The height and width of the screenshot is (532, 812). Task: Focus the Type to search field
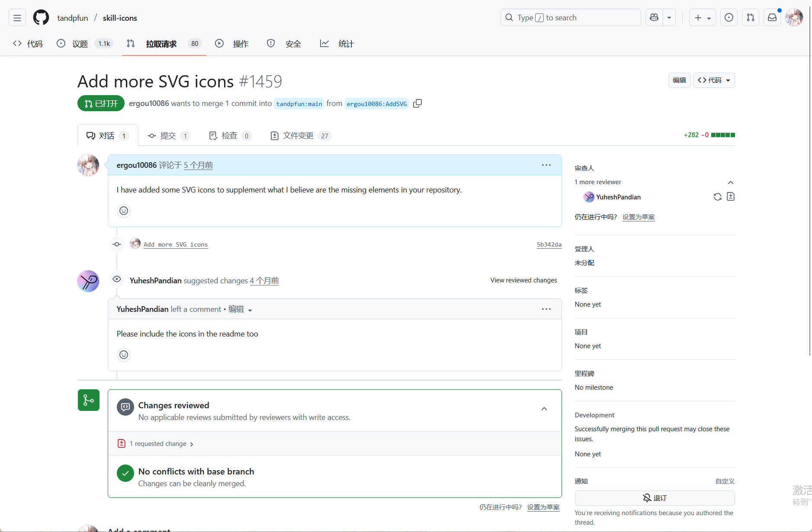pyautogui.click(x=570, y=18)
